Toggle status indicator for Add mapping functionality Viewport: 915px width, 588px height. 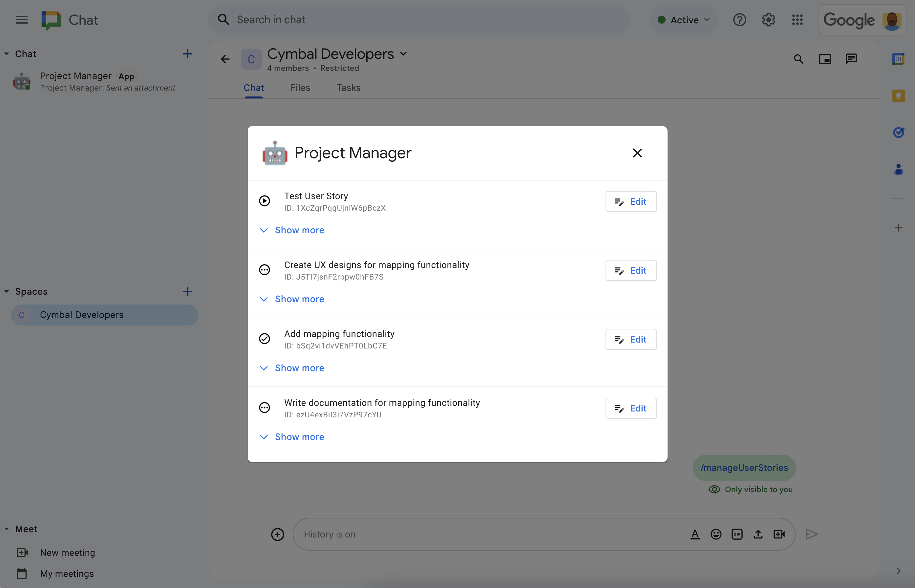[x=266, y=339]
